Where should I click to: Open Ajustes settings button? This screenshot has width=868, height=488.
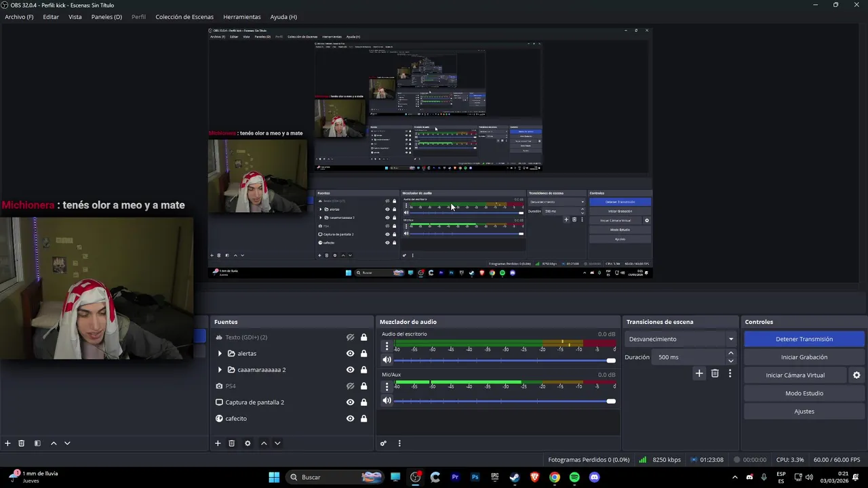click(x=804, y=411)
